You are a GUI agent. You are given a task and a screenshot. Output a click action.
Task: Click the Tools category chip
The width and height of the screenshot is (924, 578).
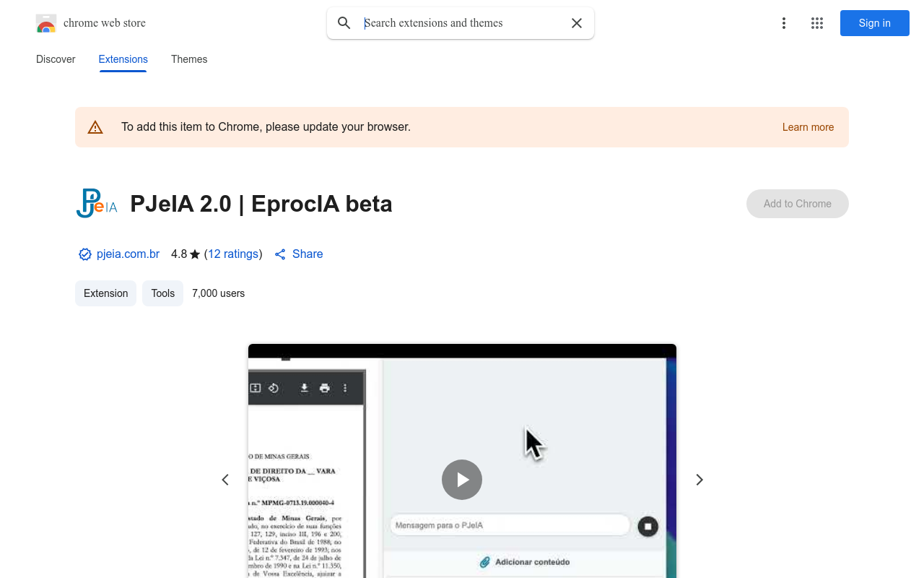[163, 293]
